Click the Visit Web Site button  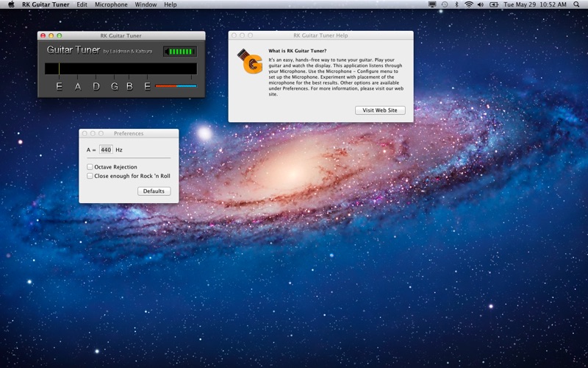[380, 110]
